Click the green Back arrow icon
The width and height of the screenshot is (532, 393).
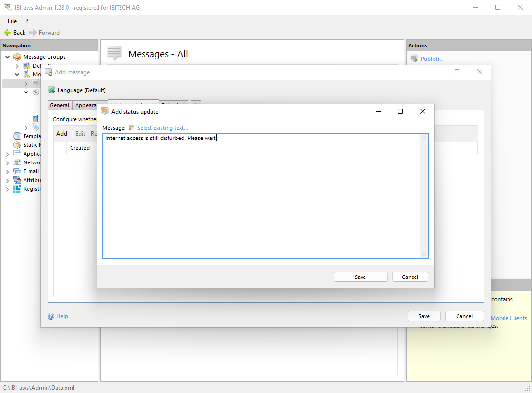(7, 33)
